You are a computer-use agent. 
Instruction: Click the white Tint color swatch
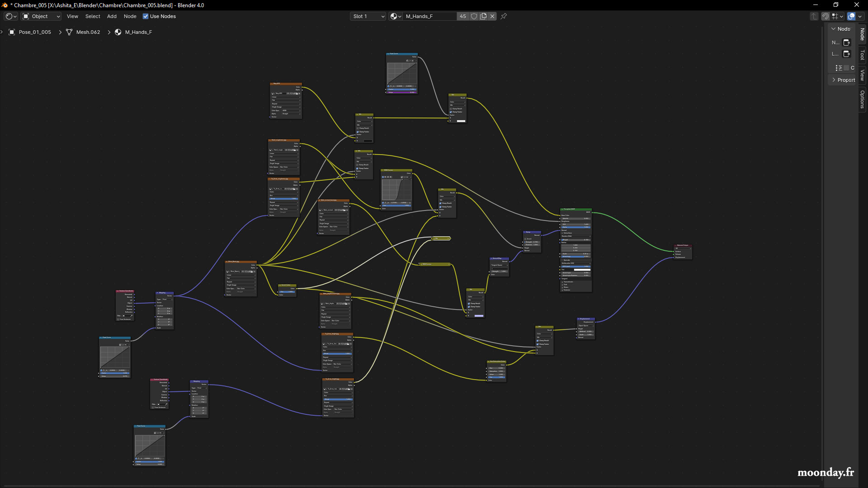pos(582,270)
